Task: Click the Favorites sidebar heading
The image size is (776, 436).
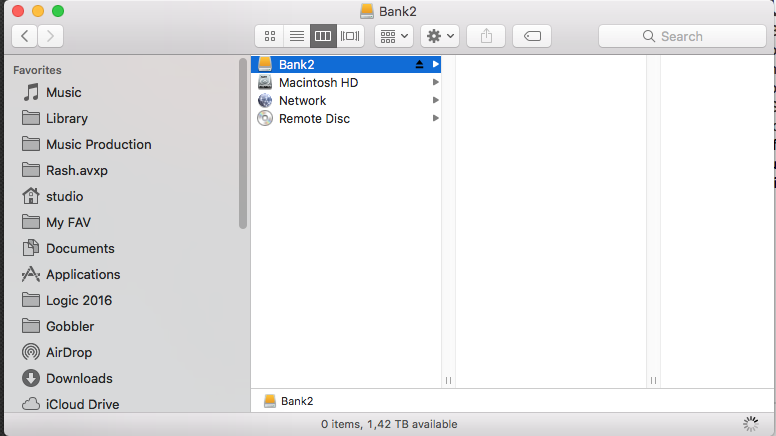Action: point(37,70)
